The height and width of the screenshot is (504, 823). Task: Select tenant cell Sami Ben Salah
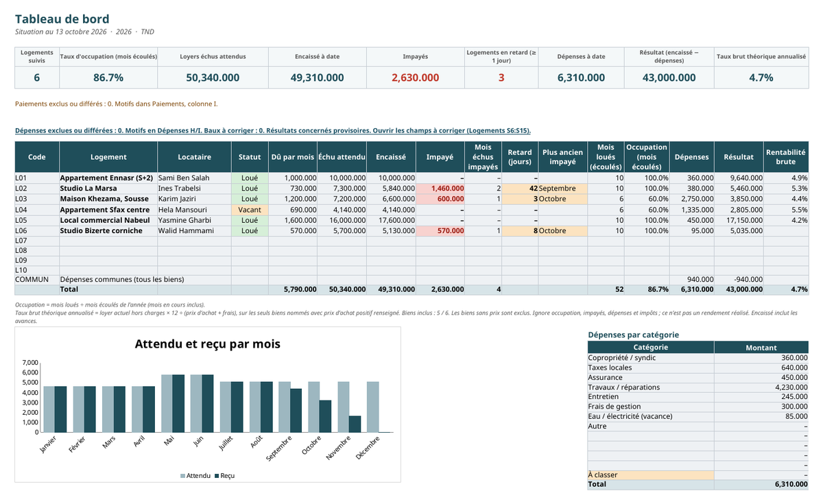(x=194, y=178)
